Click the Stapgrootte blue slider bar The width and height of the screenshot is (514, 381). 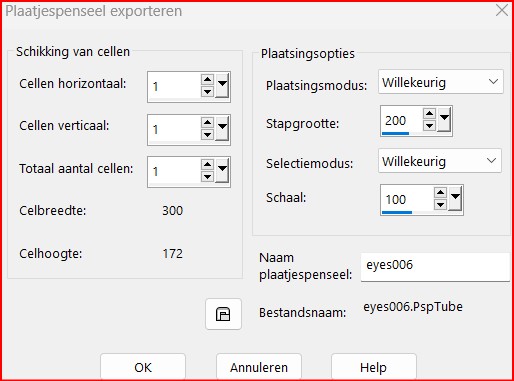395,133
